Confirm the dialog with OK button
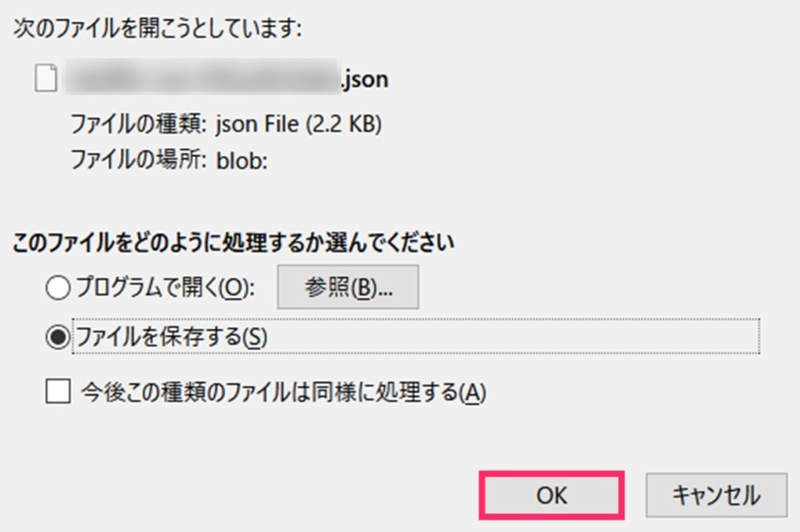 [552, 495]
